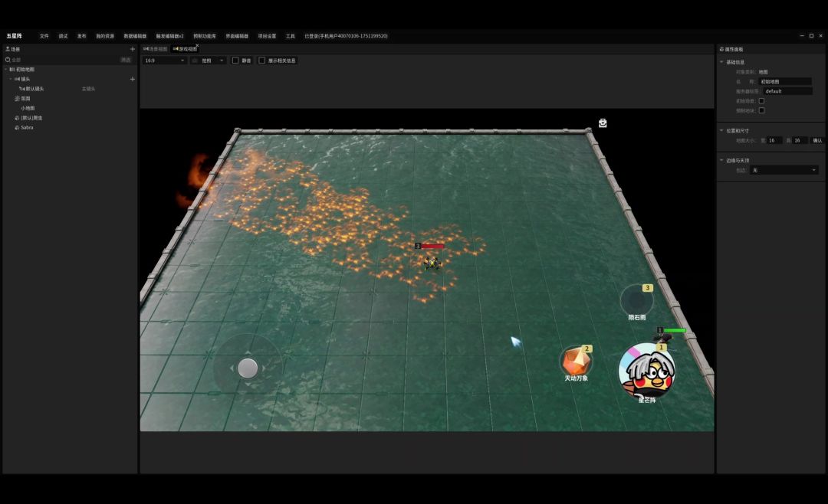Viewport: 828px width, 504px height.
Task: Check the 显示相关信息 checkbox
Action: 262,61
